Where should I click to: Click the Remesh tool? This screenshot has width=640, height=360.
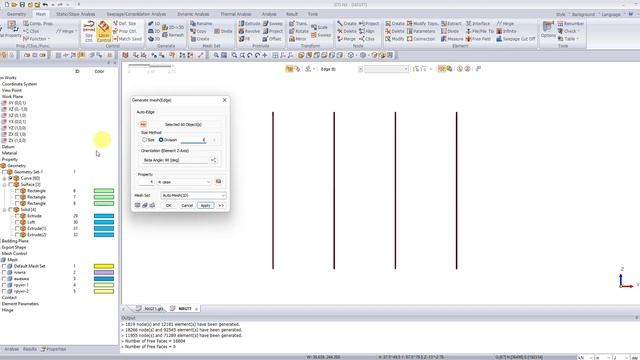pos(173,35)
